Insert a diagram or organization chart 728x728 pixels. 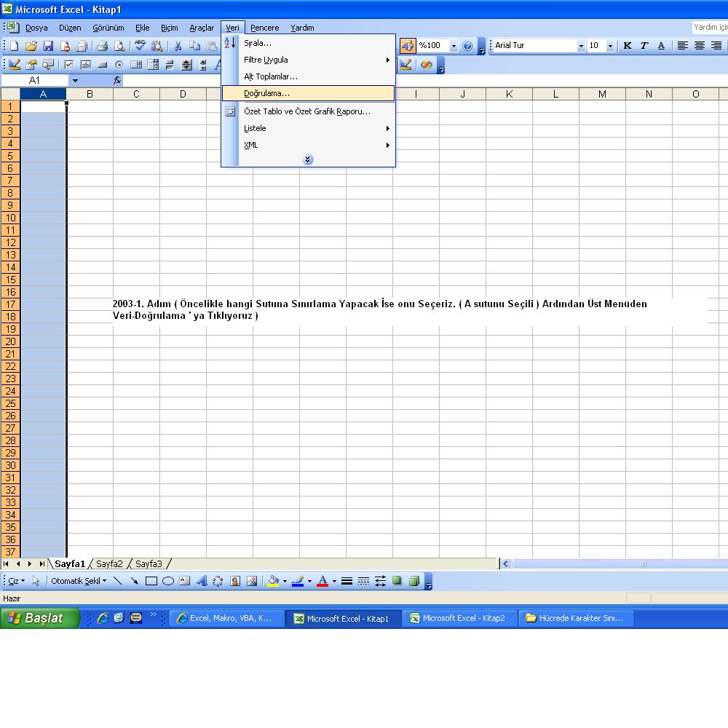click(218, 581)
